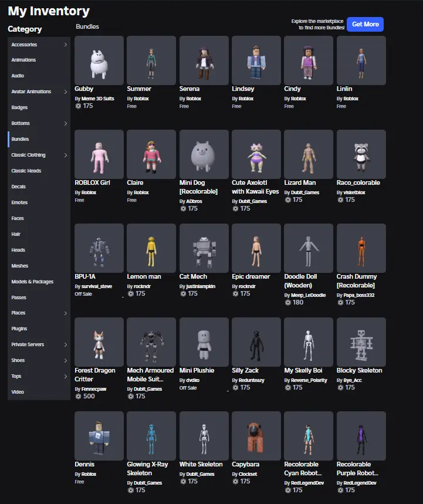Click the My Skelly Boi thumbnail
Image resolution: width=423 pixels, height=504 pixels.
(x=309, y=342)
